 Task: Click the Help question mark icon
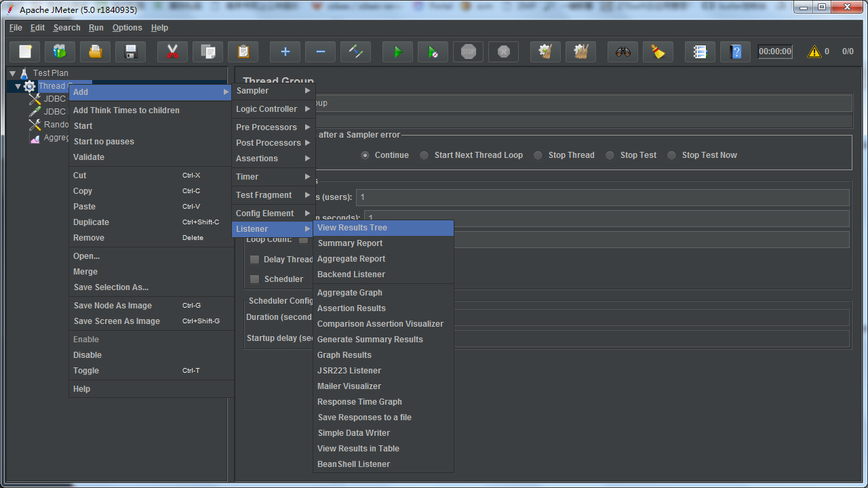736,52
